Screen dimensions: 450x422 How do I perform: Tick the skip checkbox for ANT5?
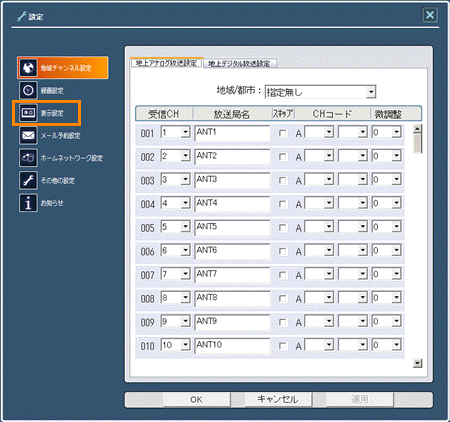283,228
